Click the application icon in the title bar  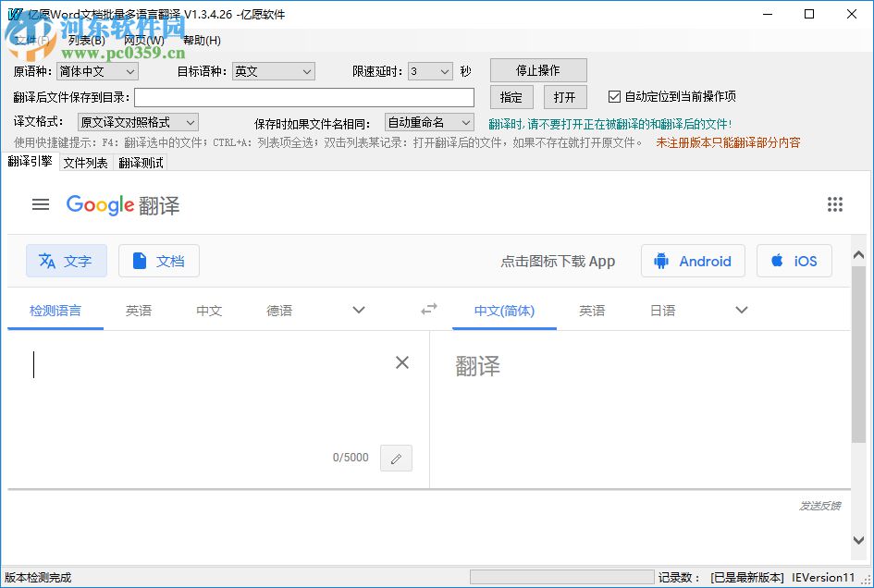tap(13, 14)
